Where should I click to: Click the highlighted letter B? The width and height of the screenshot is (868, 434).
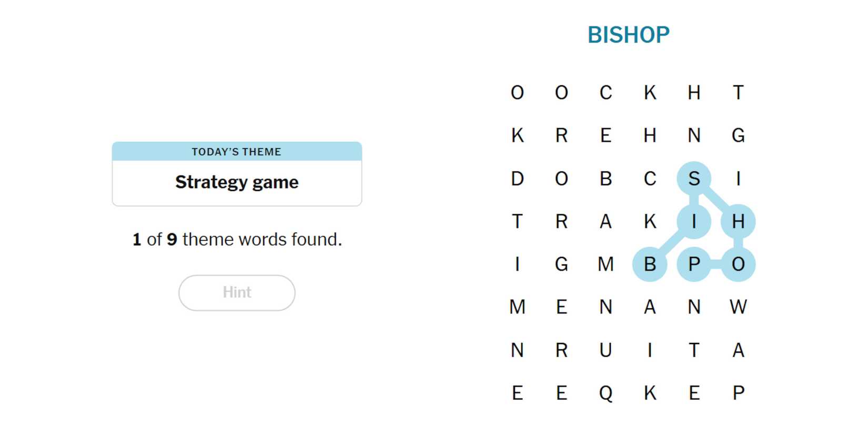[x=650, y=264]
